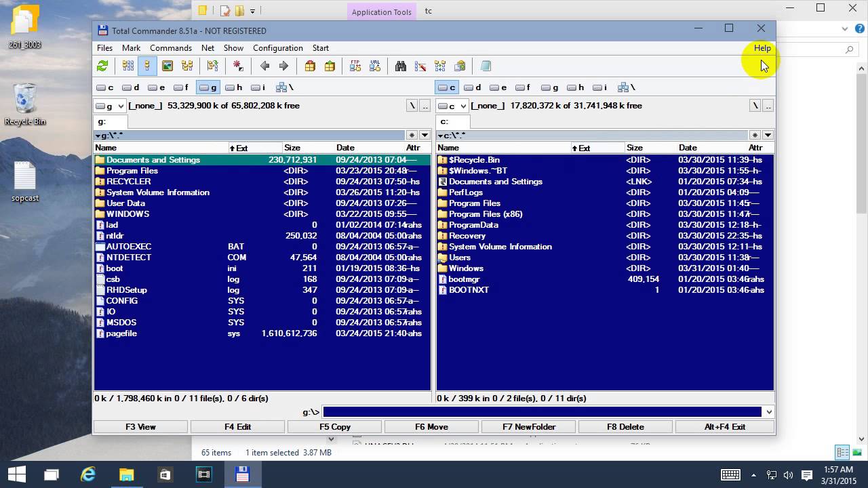Click the thumbnail view icon
868x488 pixels.
tap(166, 65)
